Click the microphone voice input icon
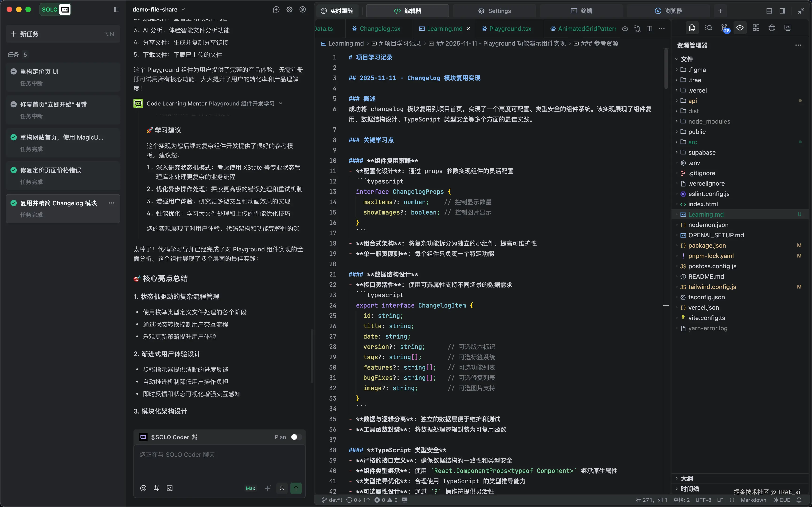The height and width of the screenshot is (507, 812). 282,488
